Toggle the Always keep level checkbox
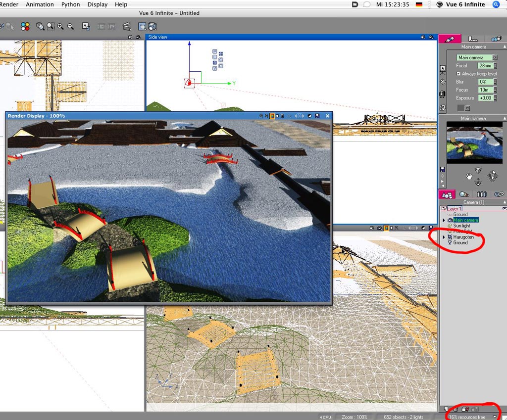Image resolution: width=507 pixels, height=420 pixels. click(458, 74)
